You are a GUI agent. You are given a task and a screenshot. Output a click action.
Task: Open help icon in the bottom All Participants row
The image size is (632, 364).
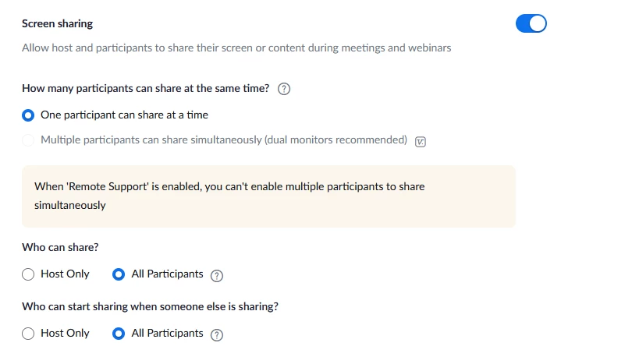217,334
